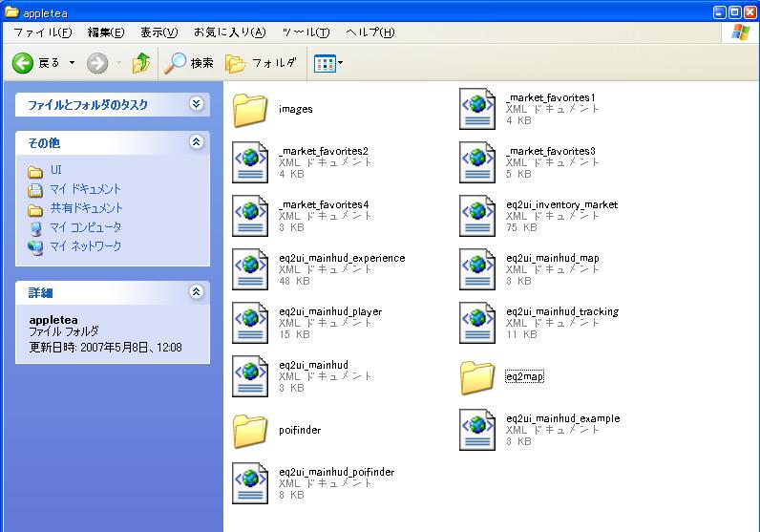
Task: Open the ファイル (File) menu
Action: click(42, 32)
